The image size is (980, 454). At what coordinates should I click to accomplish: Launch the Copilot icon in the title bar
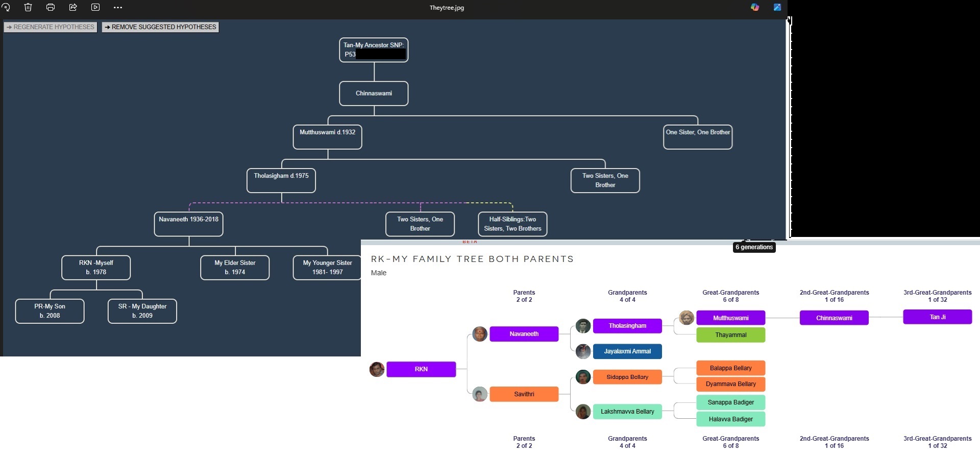(x=755, y=7)
